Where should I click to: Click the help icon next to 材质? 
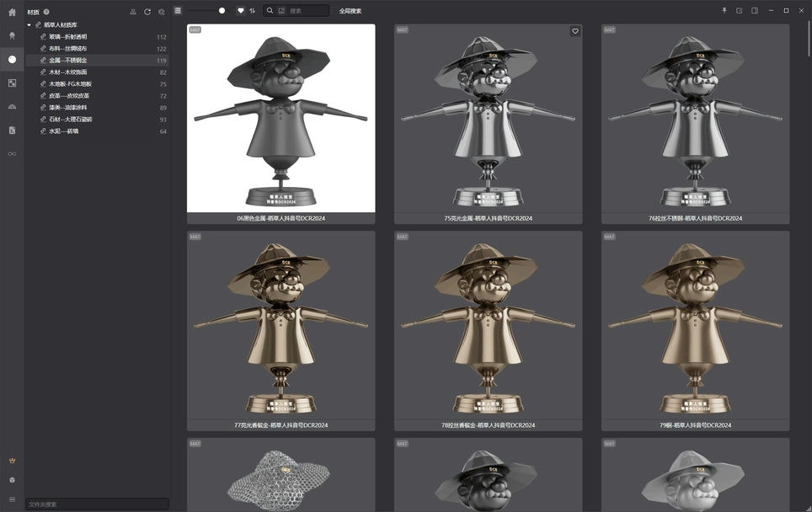click(x=46, y=12)
